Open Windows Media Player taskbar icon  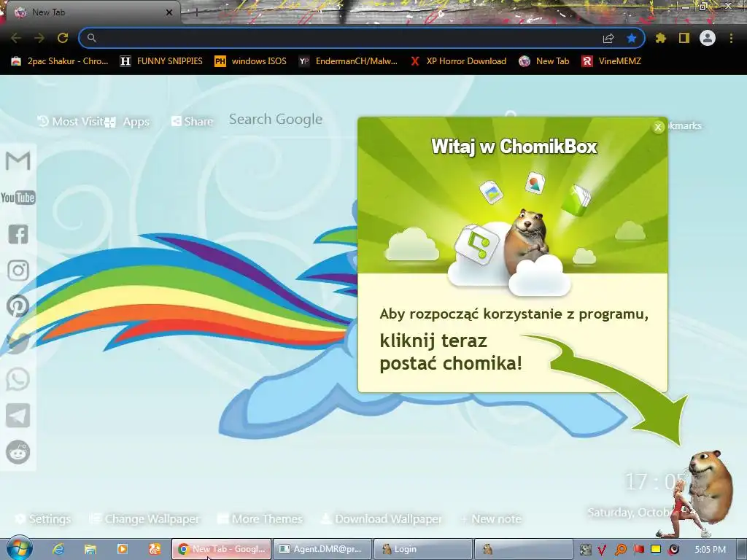point(123,549)
